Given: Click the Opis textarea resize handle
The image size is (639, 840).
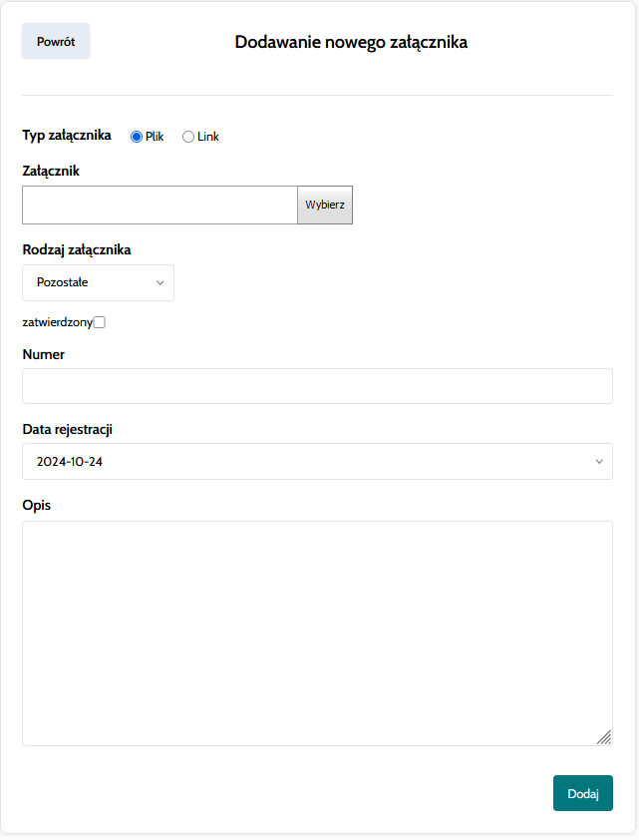Looking at the screenshot, I should click(x=604, y=737).
